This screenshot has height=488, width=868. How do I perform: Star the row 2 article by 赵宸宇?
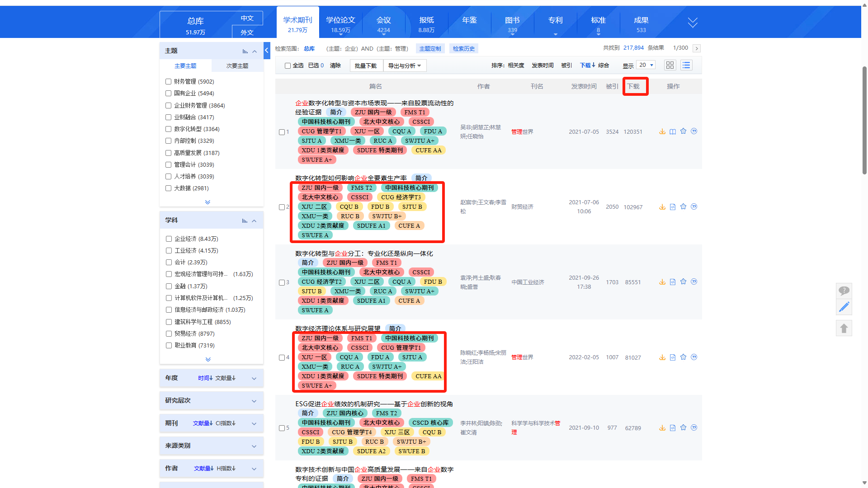(x=683, y=206)
